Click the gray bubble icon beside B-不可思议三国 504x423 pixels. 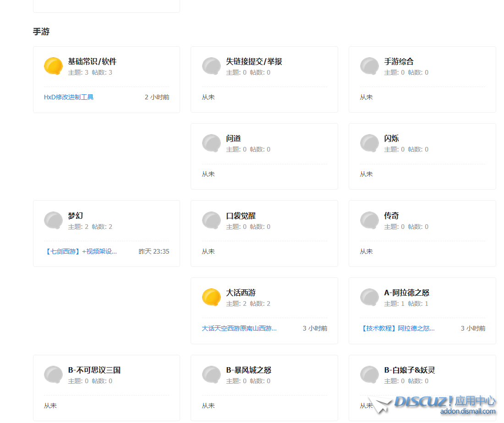coord(53,375)
